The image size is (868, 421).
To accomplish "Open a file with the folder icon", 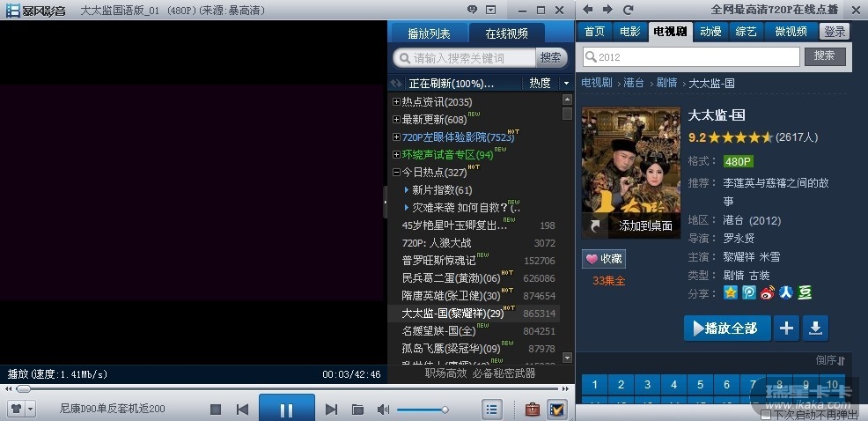I will coord(358,410).
